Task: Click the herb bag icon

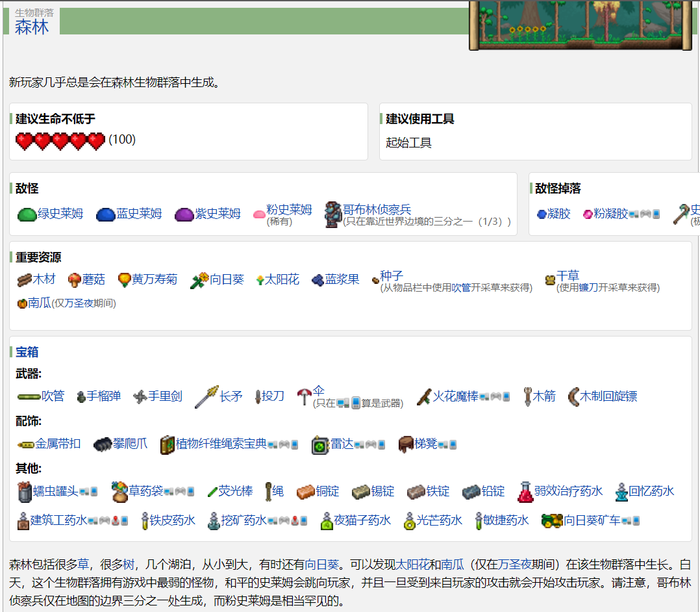Action: tap(119, 492)
